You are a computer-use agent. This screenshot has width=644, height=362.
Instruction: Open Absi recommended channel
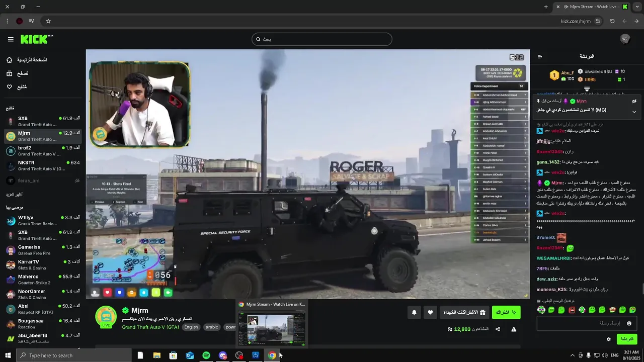pyautogui.click(x=43, y=309)
